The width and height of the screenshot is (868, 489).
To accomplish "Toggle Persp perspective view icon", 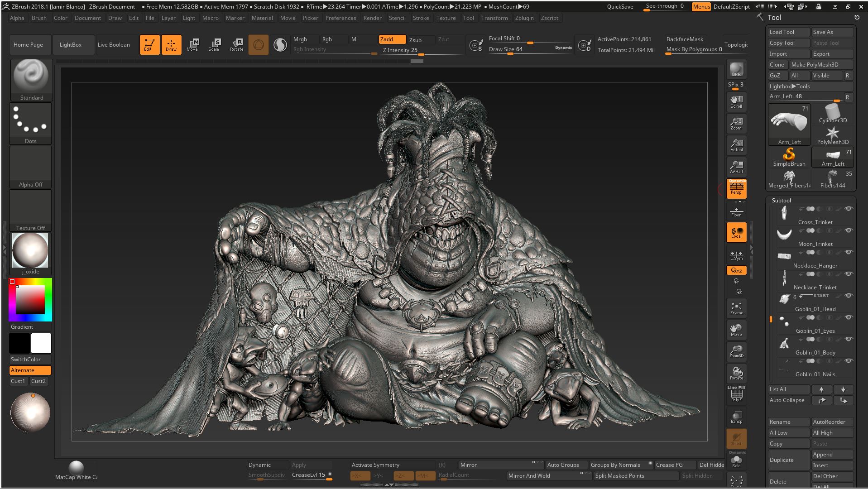I will point(736,188).
